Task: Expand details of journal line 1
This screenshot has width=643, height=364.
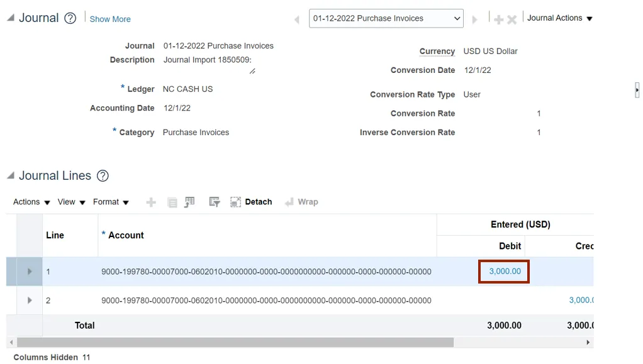Action: (x=30, y=272)
